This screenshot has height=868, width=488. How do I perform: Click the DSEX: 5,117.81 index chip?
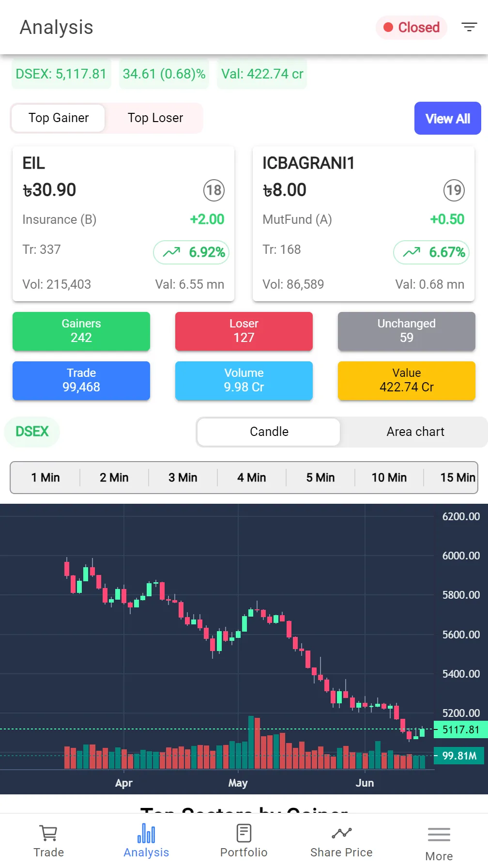pos(61,74)
